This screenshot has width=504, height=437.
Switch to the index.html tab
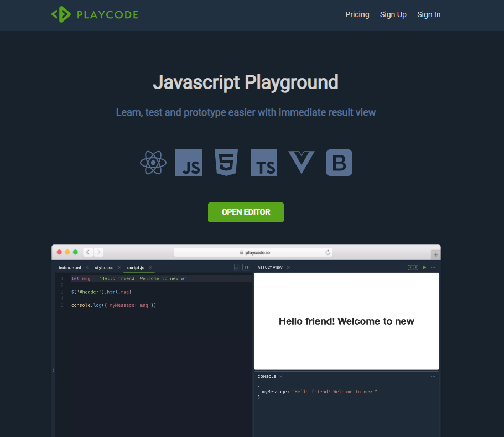pyautogui.click(x=69, y=267)
